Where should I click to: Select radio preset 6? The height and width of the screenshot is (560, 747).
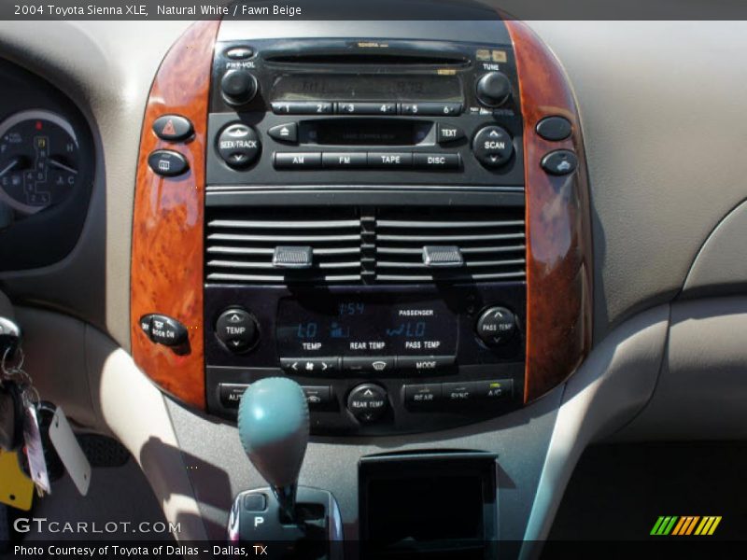(x=445, y=110)
